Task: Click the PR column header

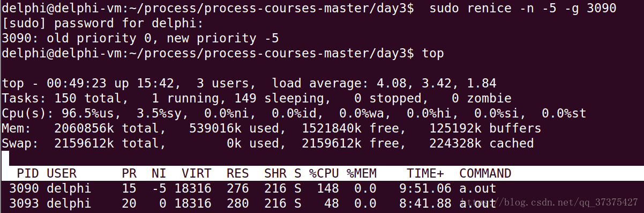Action: pyautogui.click(x=129, y=173)
